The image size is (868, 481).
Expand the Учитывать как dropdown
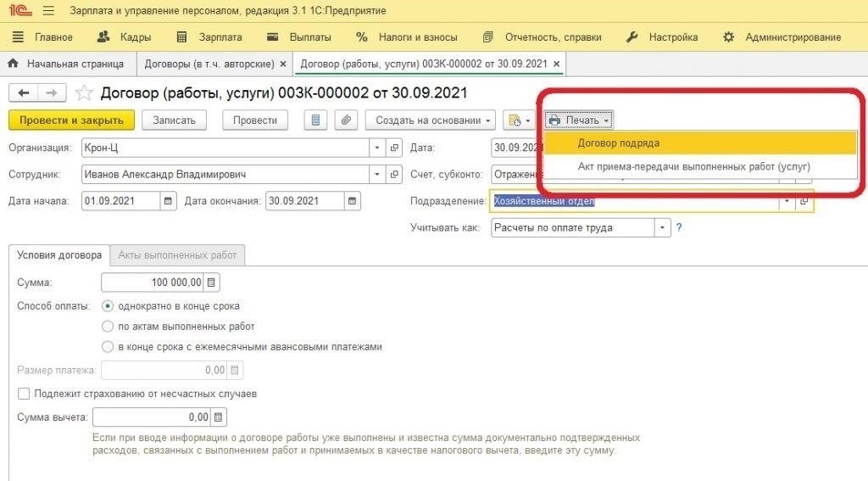pyautogui.click(x=662, y=227)
